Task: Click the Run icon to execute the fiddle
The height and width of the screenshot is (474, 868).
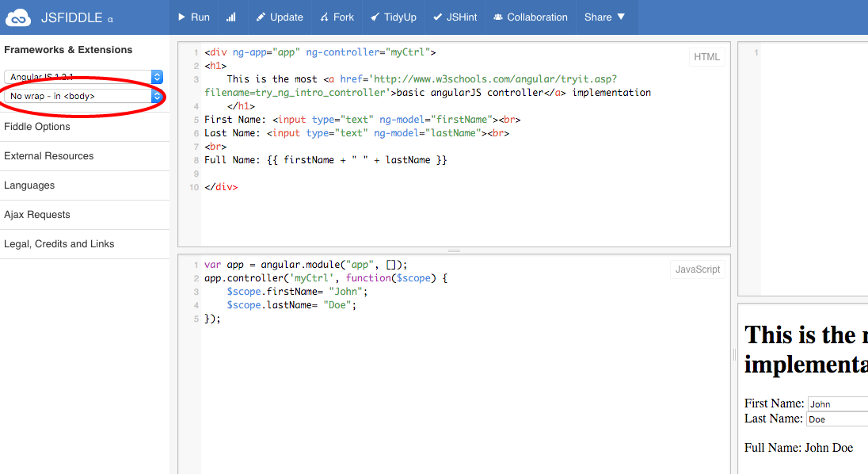Action: 193,17
